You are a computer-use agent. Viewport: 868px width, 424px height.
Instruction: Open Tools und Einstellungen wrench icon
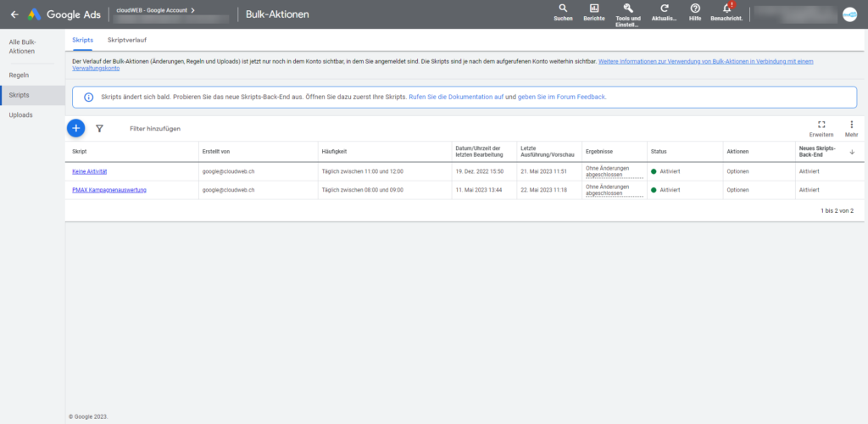628,8
